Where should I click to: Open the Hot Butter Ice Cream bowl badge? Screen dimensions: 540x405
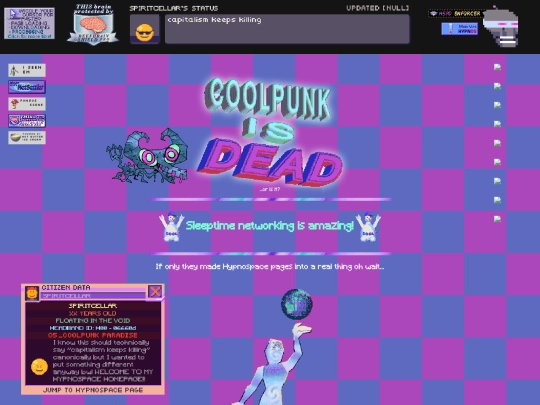point(27,138)
